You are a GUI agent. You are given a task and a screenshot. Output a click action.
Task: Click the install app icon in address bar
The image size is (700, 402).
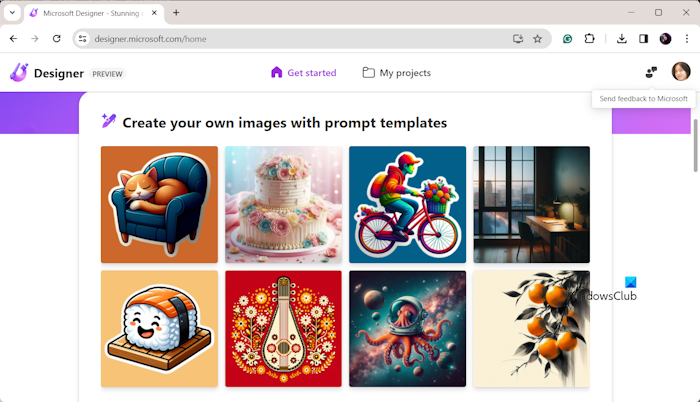[518, 39]
